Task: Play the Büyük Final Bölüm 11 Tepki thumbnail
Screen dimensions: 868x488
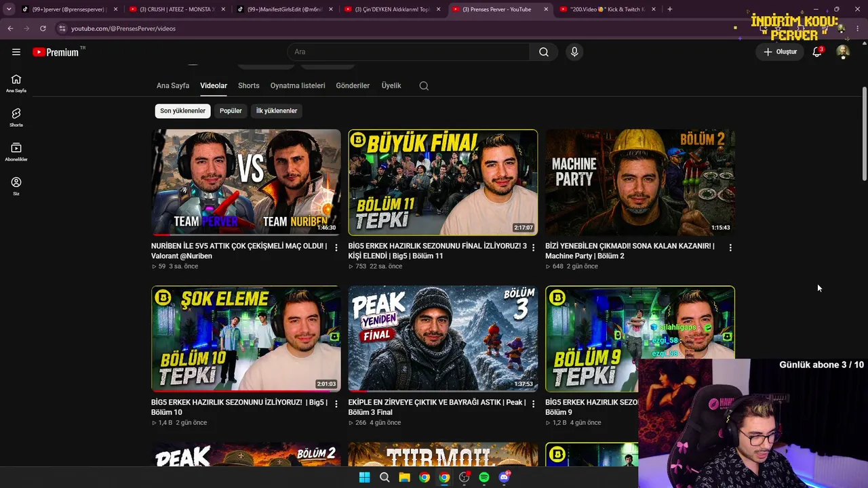Action: pyautogui.click(x=443, y=182)
